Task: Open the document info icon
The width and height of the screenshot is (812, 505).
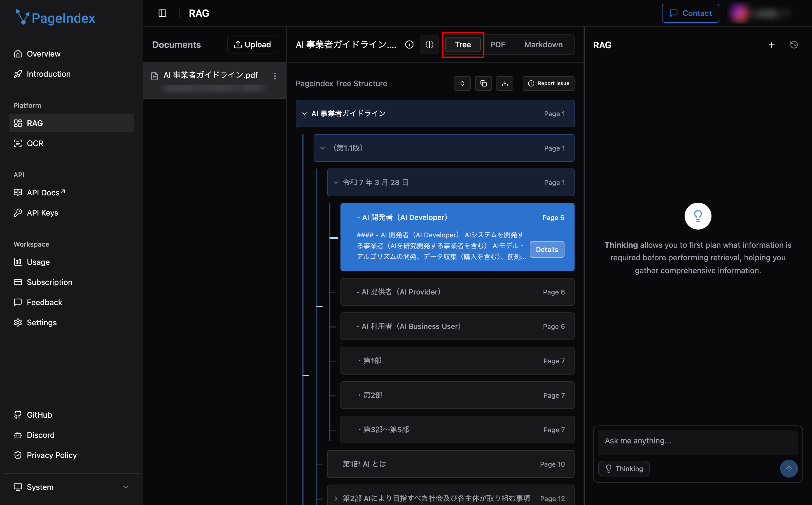Action: (x=409, y=45)
